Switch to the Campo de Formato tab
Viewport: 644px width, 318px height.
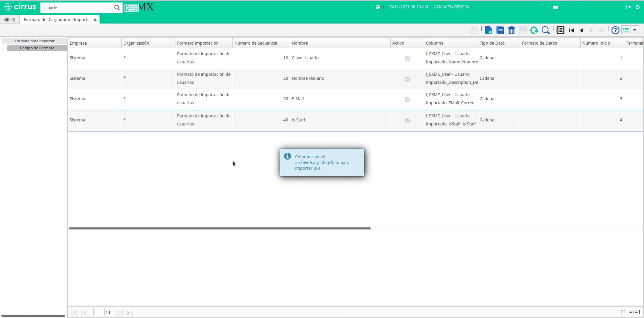pos(37,48)
